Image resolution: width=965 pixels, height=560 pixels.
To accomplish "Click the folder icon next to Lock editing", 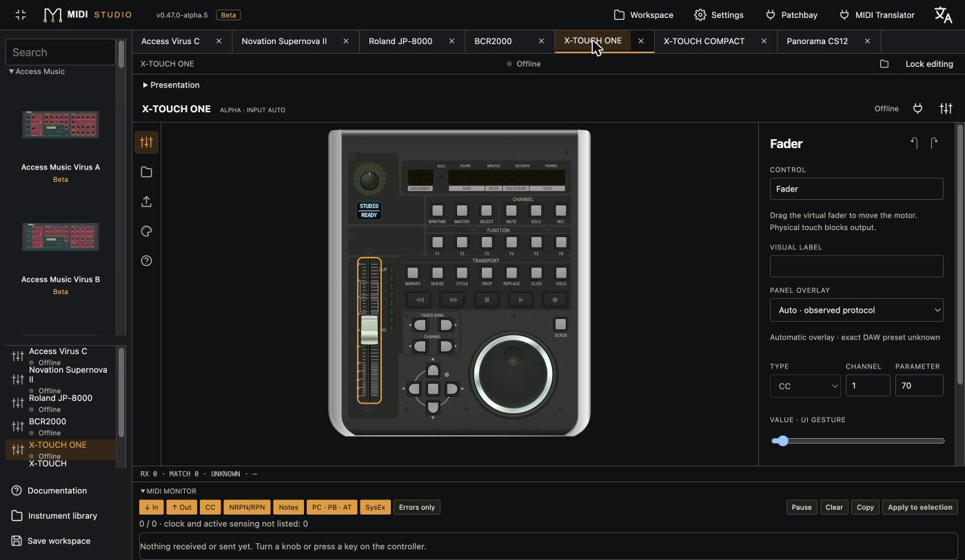I will 884,63.
